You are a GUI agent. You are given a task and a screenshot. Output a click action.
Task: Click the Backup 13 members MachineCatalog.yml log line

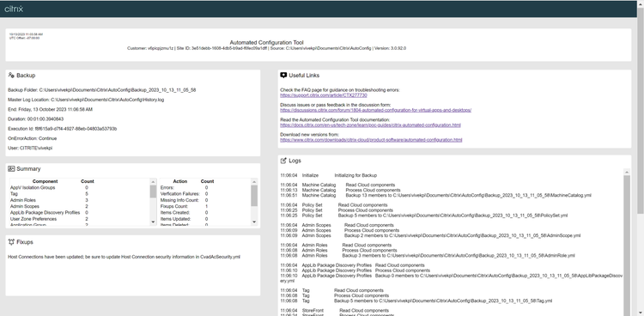[435, 195]
